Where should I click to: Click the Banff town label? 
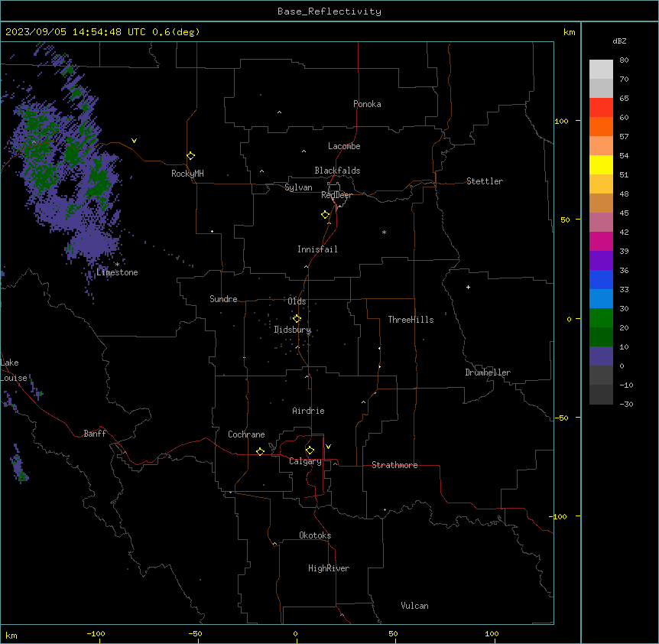95,434
